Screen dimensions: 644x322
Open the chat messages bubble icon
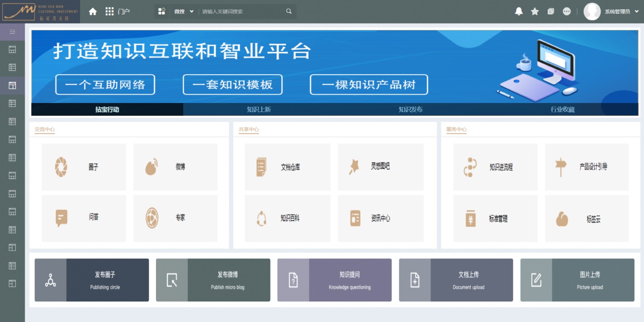tap(567, 11)
